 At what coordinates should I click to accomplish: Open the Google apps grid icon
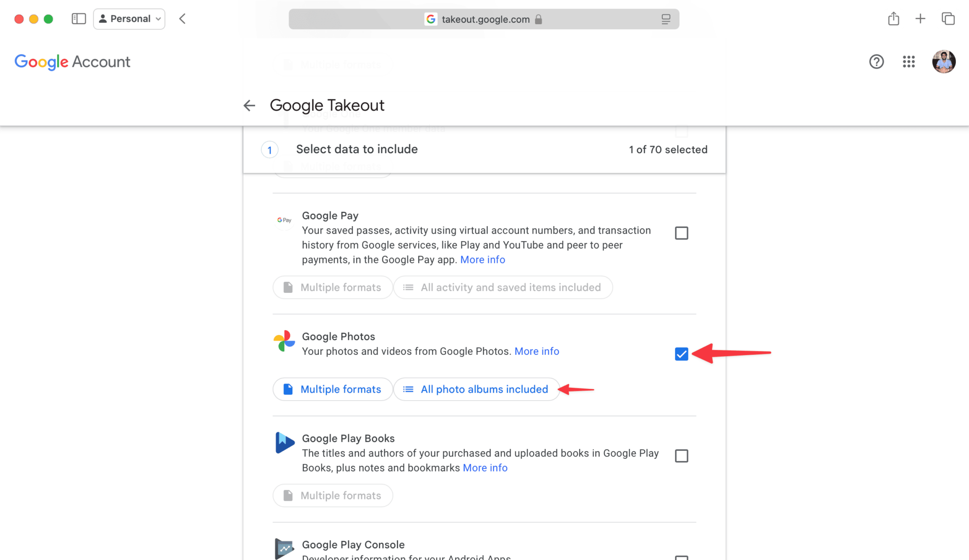pyautogui.click(x=908, y=61)
